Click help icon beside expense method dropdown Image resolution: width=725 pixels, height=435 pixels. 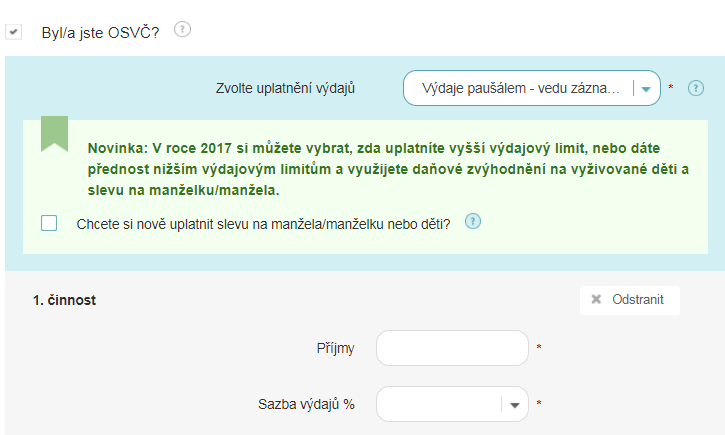(x=696, y=88)
